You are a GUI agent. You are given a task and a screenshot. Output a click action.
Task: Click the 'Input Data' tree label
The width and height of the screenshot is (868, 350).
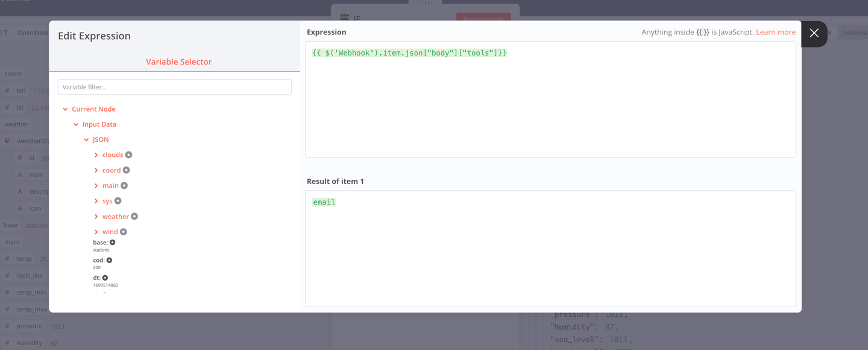[99, 124]
